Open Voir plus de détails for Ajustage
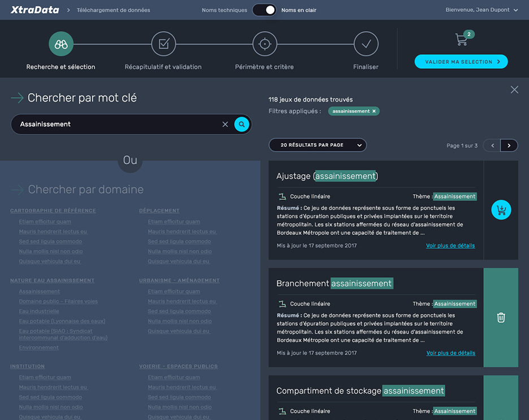 coord(450,246)
